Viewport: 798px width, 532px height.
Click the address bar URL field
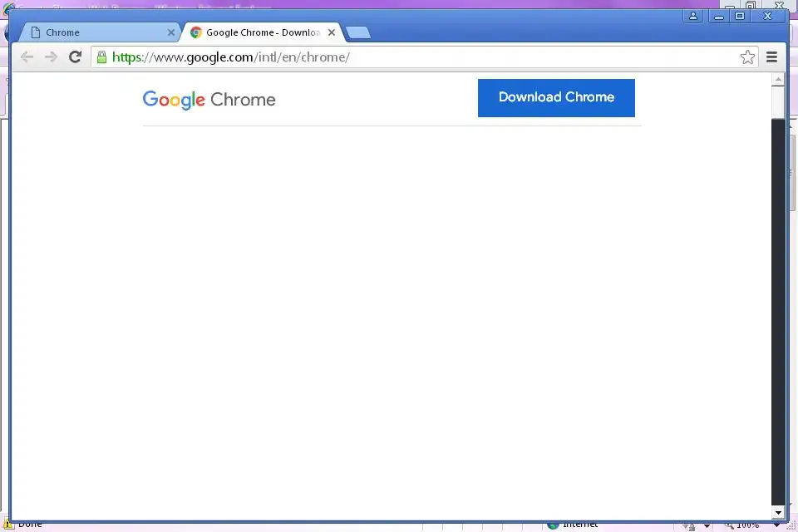(425, 57)
